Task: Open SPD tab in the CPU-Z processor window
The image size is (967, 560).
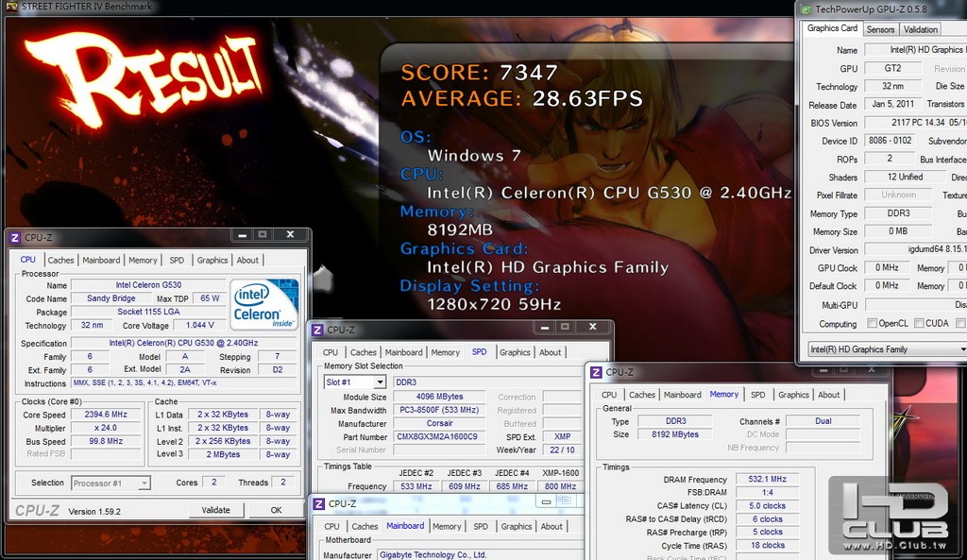Action: click(177, 261)
